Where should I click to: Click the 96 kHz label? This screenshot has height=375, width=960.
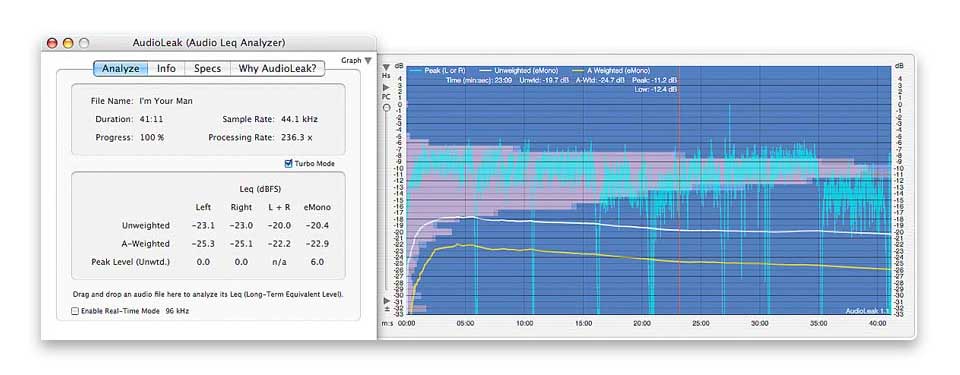pos(178,311)
